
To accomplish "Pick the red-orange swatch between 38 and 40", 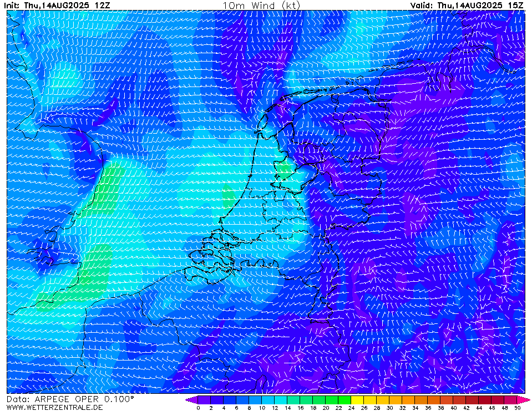I will (447, 400).
